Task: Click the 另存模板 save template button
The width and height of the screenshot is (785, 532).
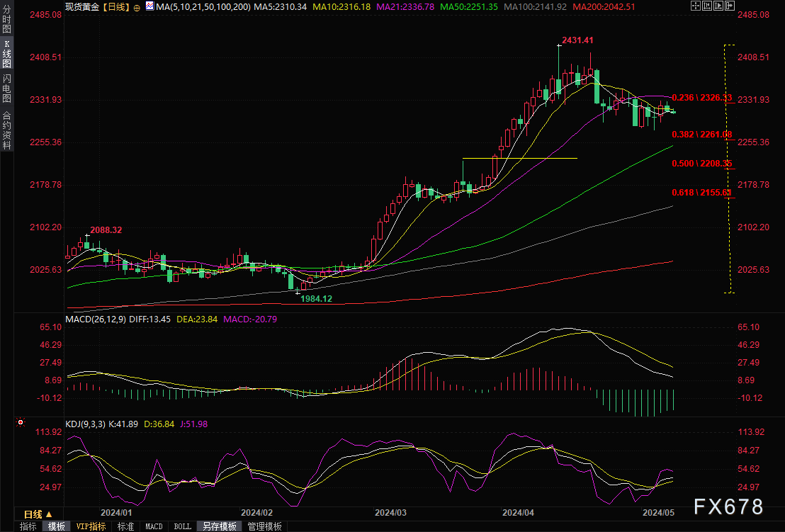Action: click(x=220, y=526)
